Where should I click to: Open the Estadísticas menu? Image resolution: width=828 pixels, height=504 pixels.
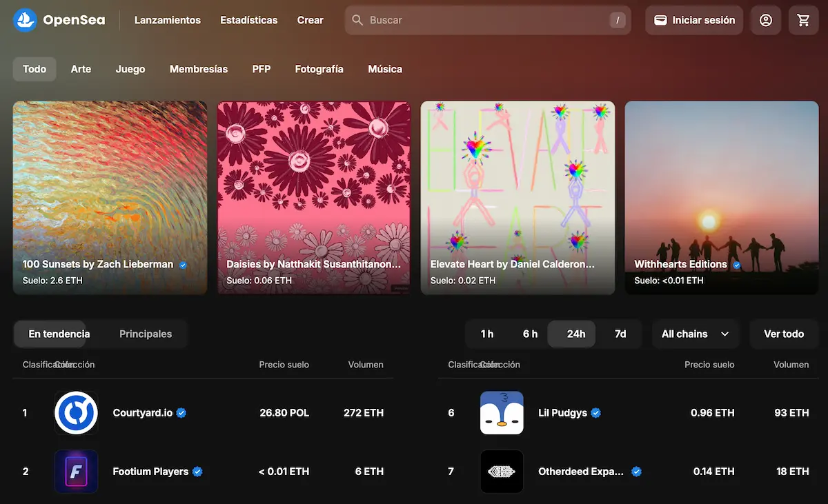(x=249, y=20)
